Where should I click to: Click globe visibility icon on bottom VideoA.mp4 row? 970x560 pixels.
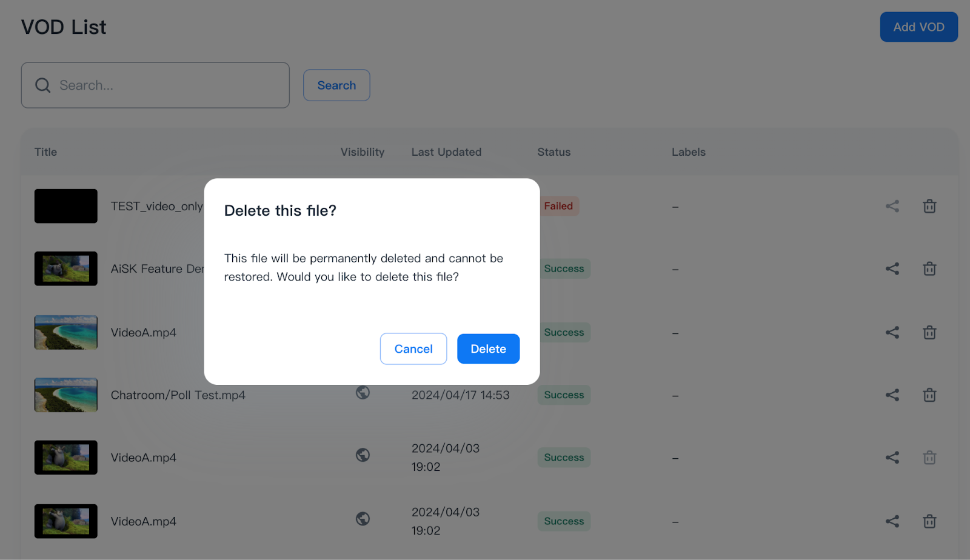coord(363,519)
